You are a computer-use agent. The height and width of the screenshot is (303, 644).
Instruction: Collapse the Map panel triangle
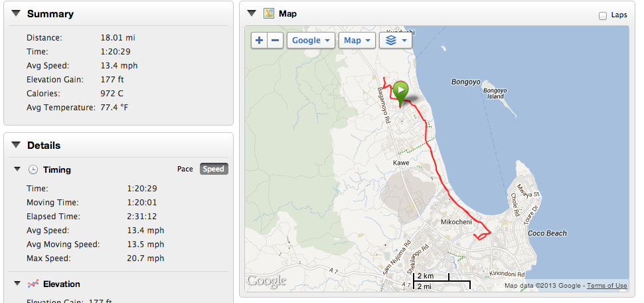252,13
